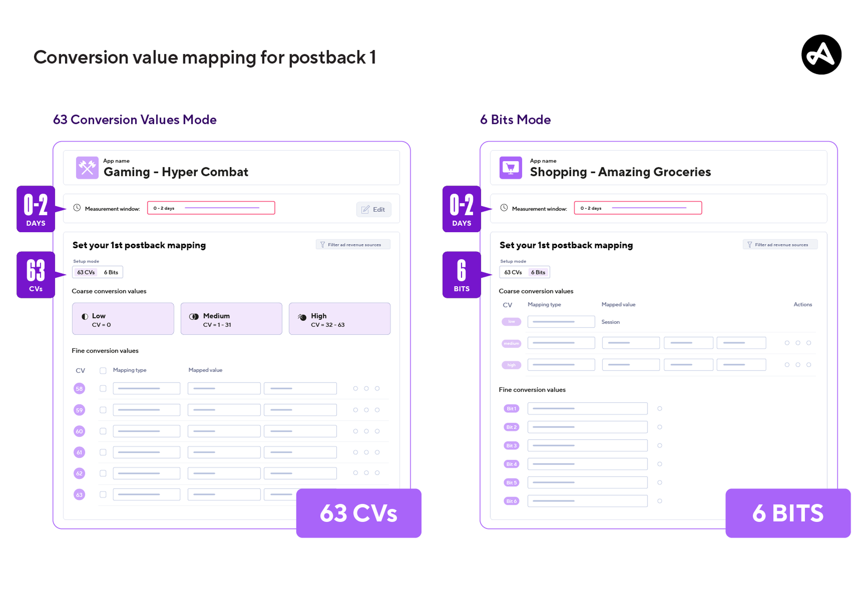The width and height of the screenshot is (868, 605).
Task: Adjust the 0 - 2 days slider for Hyper Combat
Action: [211, 208]
